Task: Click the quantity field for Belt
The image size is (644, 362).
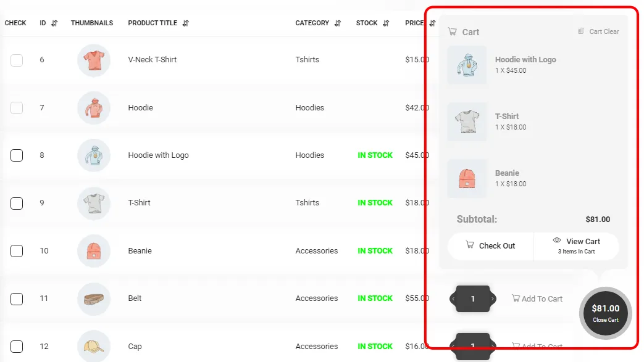Action: 472,298
